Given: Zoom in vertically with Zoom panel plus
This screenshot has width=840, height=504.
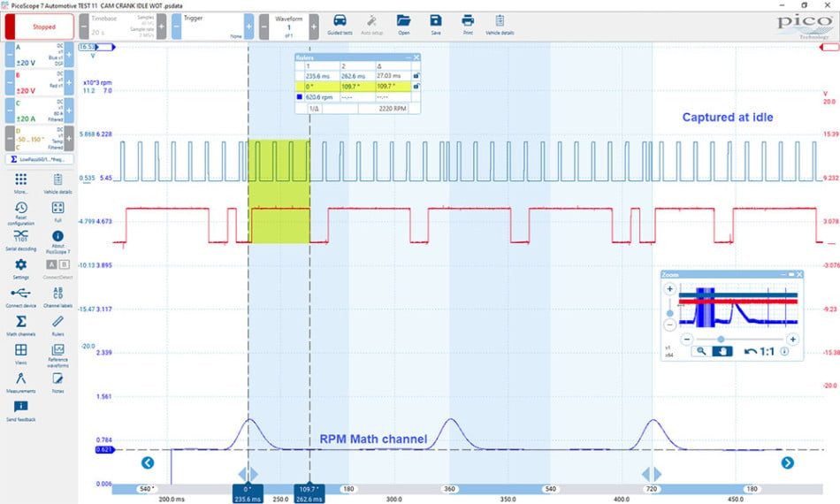Looking at the screenshot, I should (669, 289).
